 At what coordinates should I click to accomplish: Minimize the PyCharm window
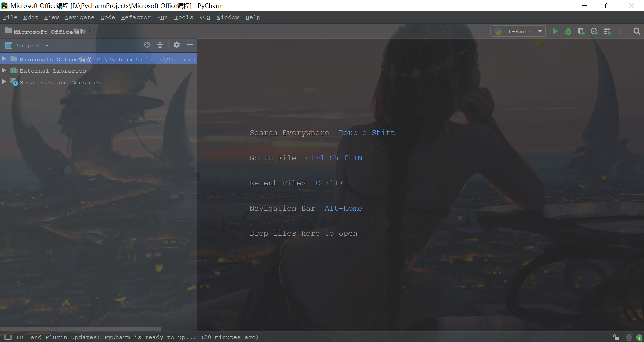[585, 5]
